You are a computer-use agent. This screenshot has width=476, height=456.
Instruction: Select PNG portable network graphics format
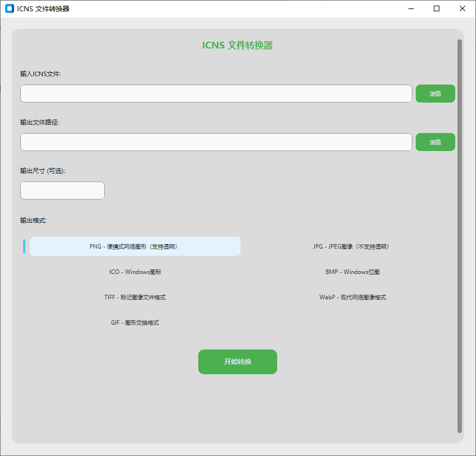point(135,246)
